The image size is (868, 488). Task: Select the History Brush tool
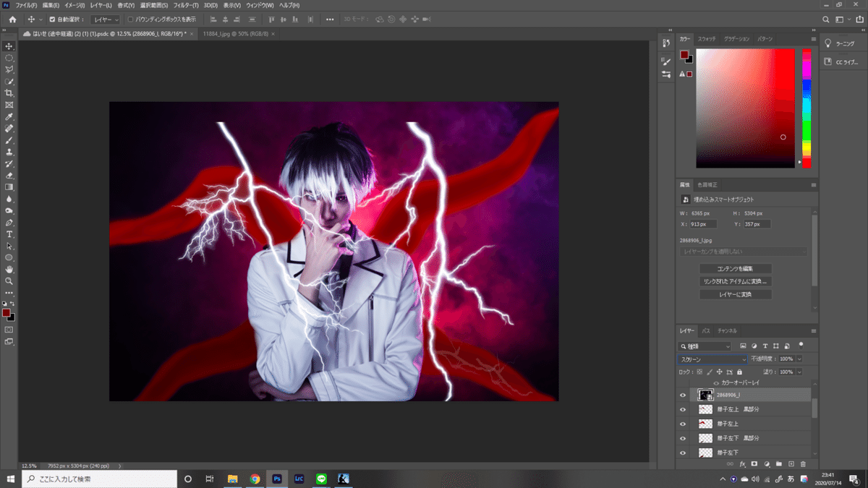9,163
